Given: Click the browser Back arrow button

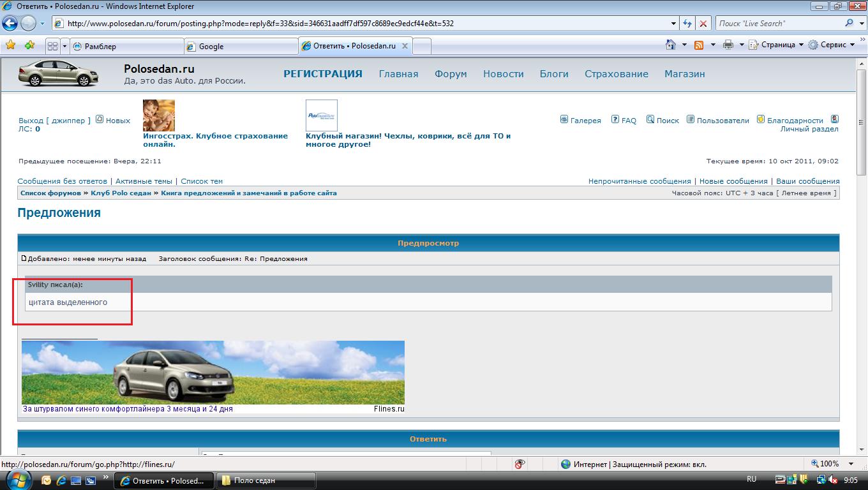Looking at the screenshot, I should pos(10,24).
